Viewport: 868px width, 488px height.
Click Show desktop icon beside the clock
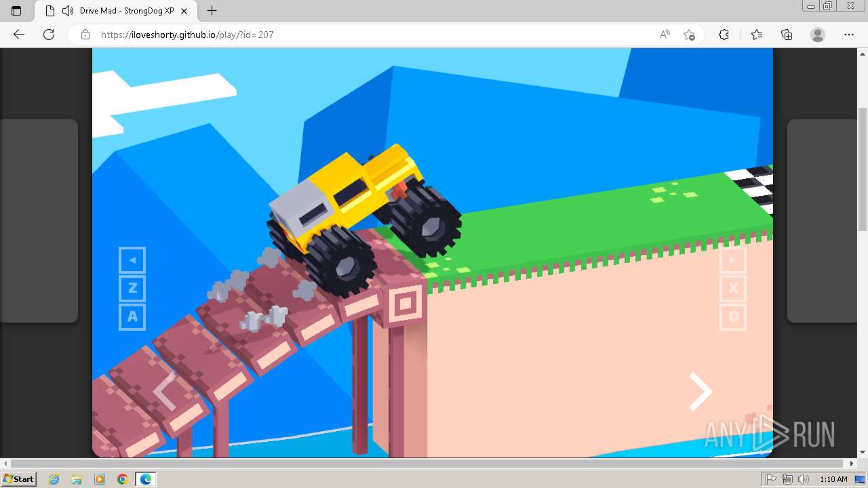861,479
